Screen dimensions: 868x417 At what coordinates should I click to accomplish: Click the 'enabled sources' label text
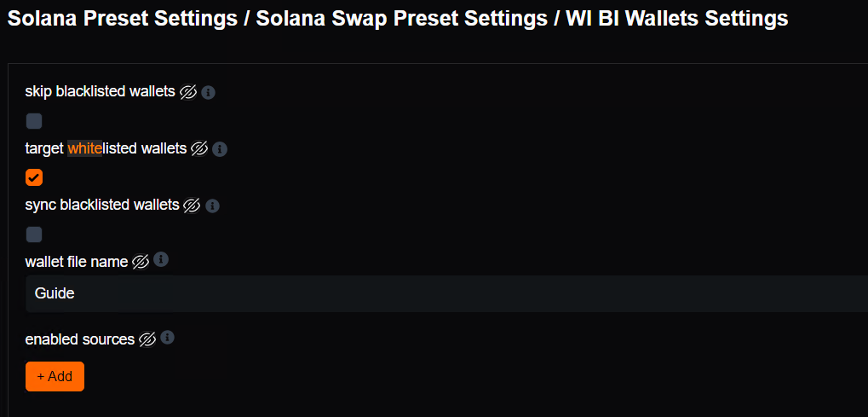(x=80, y=339)
